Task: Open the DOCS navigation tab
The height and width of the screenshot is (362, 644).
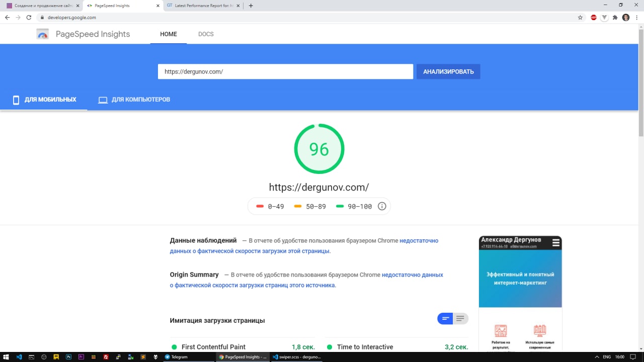Action: (x=206, y=34)
